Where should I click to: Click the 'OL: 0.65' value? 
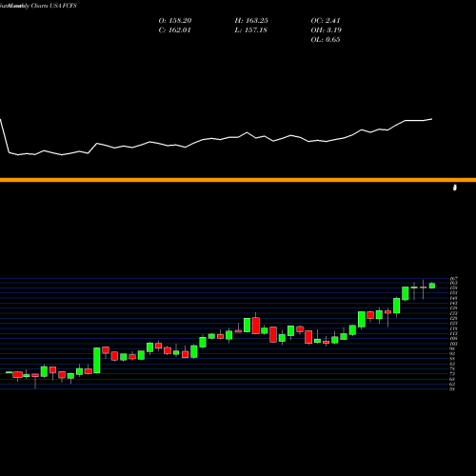326,40
